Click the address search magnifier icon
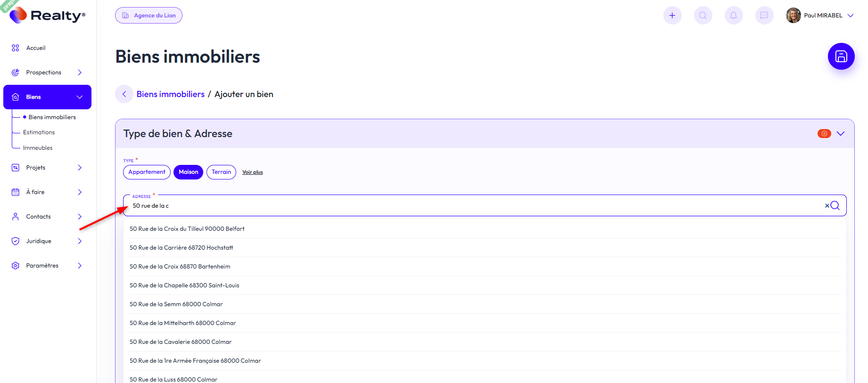This screenshot has height=383, width=868. pos(835,205)
